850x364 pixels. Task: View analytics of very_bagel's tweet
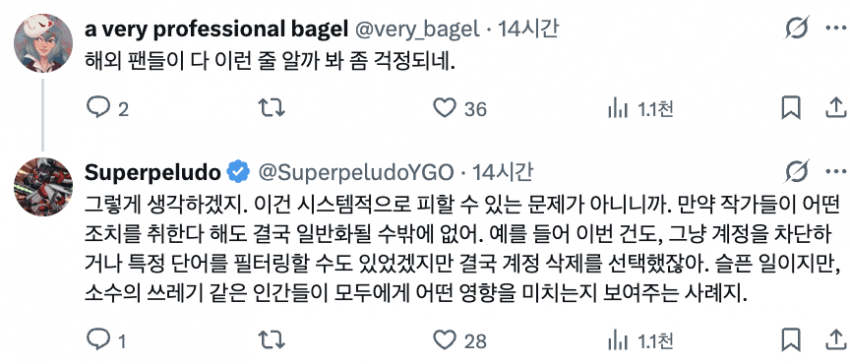click(617, 109)
